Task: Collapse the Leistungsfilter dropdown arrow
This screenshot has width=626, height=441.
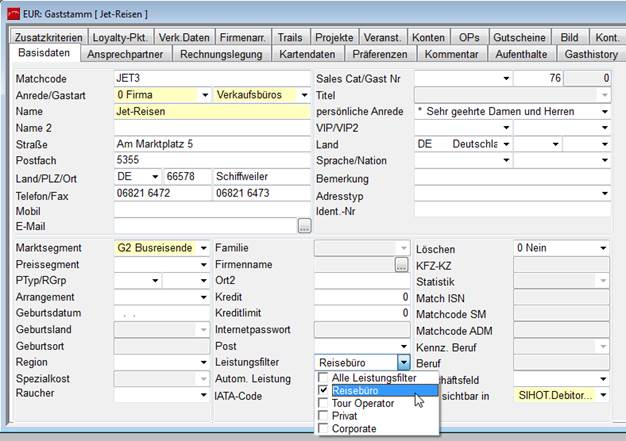Action: (x=404, y=362)
